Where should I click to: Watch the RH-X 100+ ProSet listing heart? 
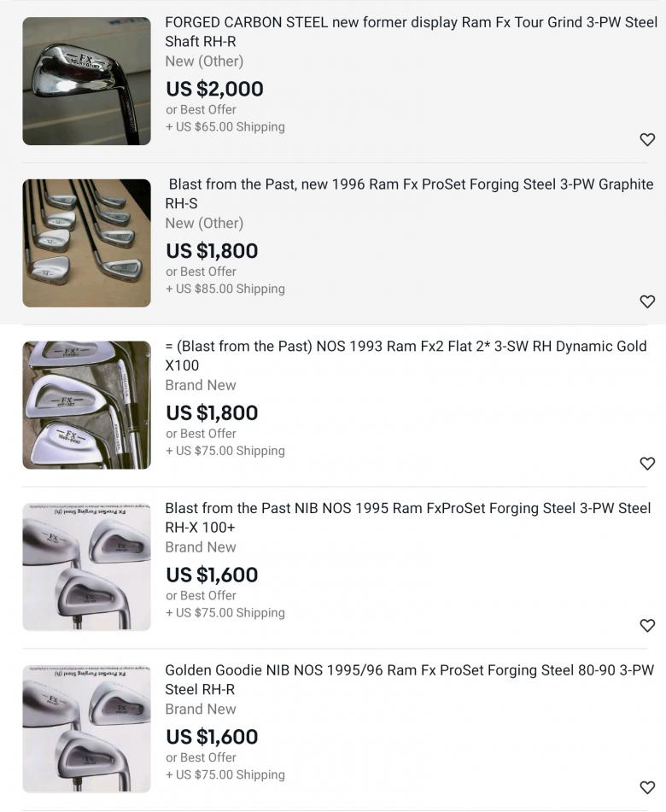click(x=647, y=626)
